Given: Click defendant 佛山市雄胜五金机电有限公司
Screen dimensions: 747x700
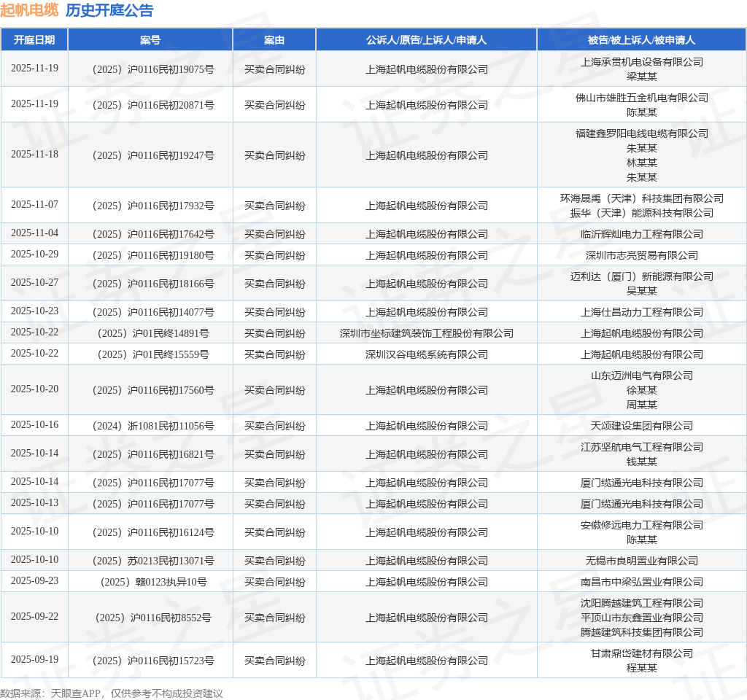Looking at the screenshot, I should tap(642, 98).
